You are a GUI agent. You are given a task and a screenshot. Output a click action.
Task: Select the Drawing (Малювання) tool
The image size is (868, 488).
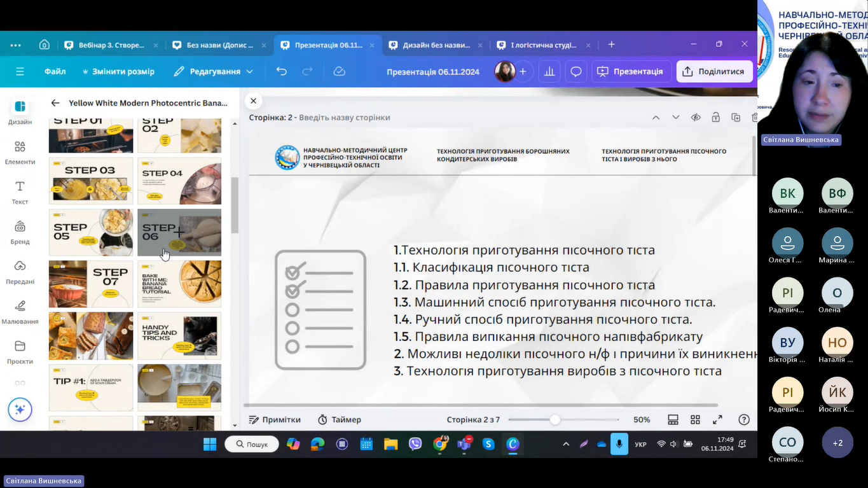[x=20, y=310]
